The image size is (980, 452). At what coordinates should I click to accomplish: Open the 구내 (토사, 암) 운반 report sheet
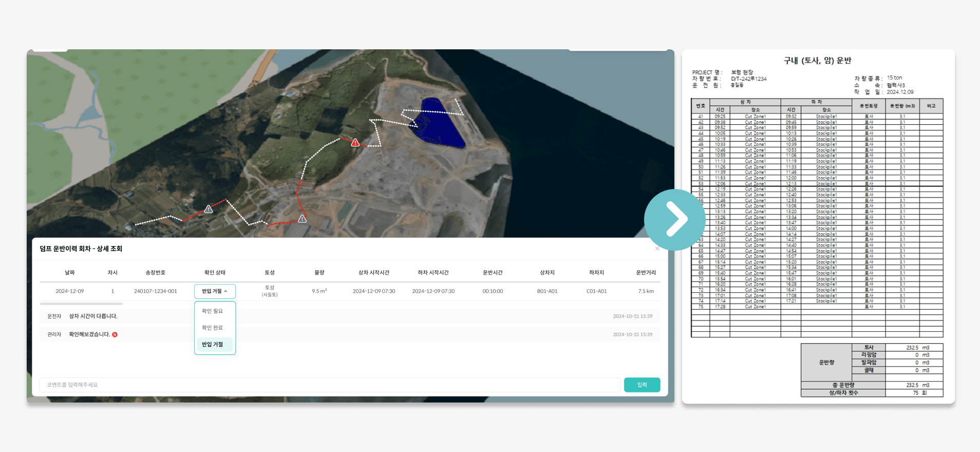pos(818,226)
